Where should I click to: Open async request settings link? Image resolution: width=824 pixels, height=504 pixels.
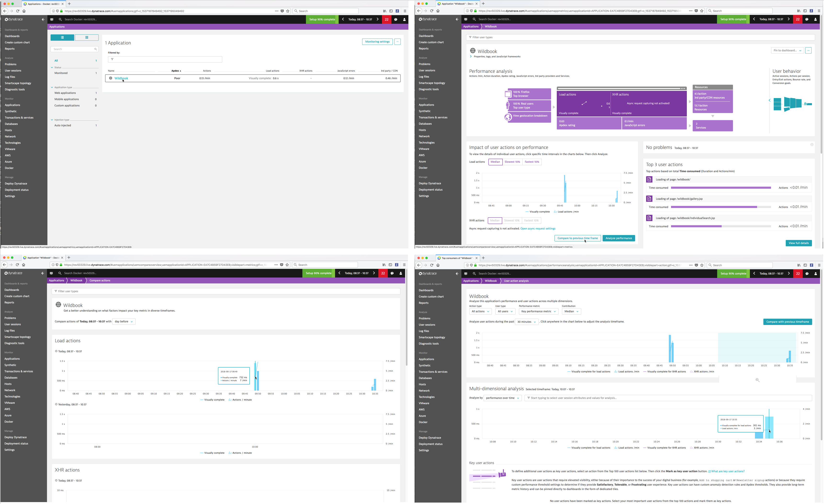tap(538, 229)
